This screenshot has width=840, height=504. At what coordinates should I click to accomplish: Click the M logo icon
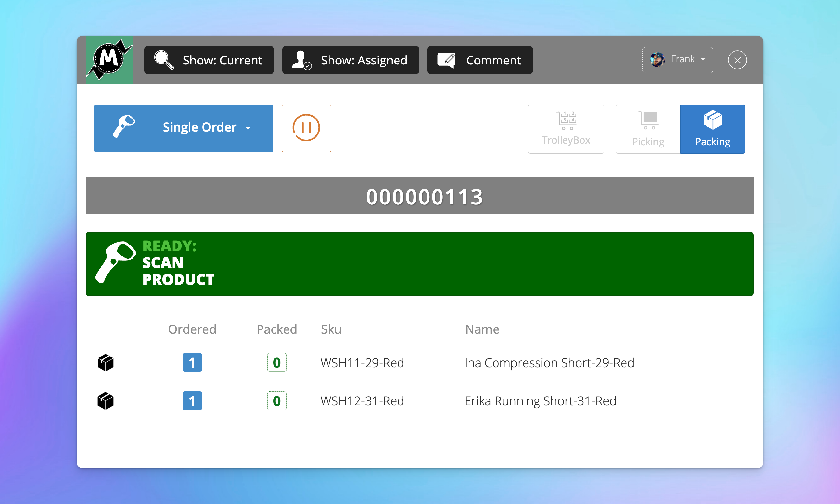click(109, 60)
